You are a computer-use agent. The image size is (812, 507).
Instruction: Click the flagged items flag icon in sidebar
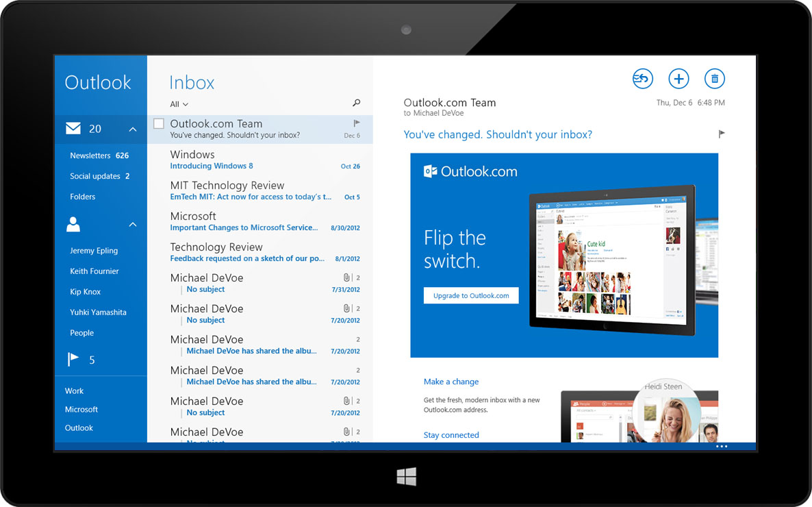[x=73, y=359]
